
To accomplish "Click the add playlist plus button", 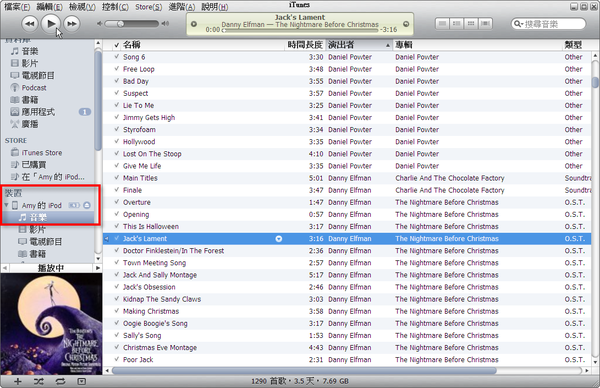I will coord(18,381).
